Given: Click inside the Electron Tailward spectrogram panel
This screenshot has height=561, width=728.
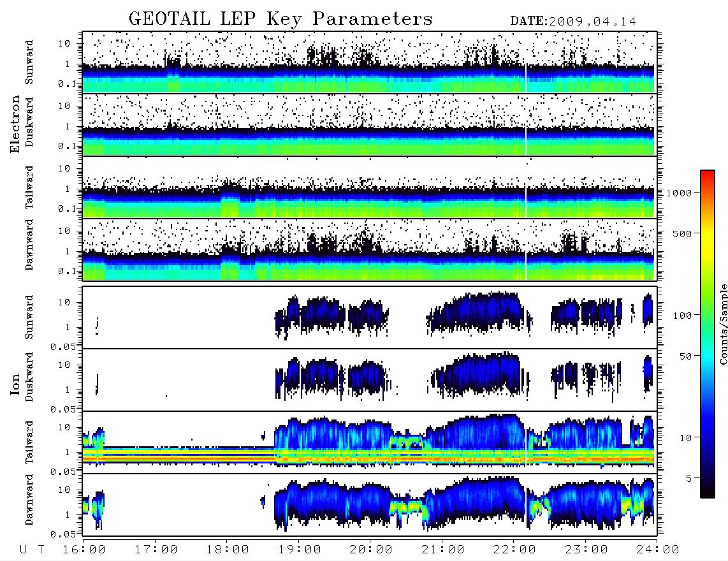Looking at the screenshot, I should coord(370,187).
